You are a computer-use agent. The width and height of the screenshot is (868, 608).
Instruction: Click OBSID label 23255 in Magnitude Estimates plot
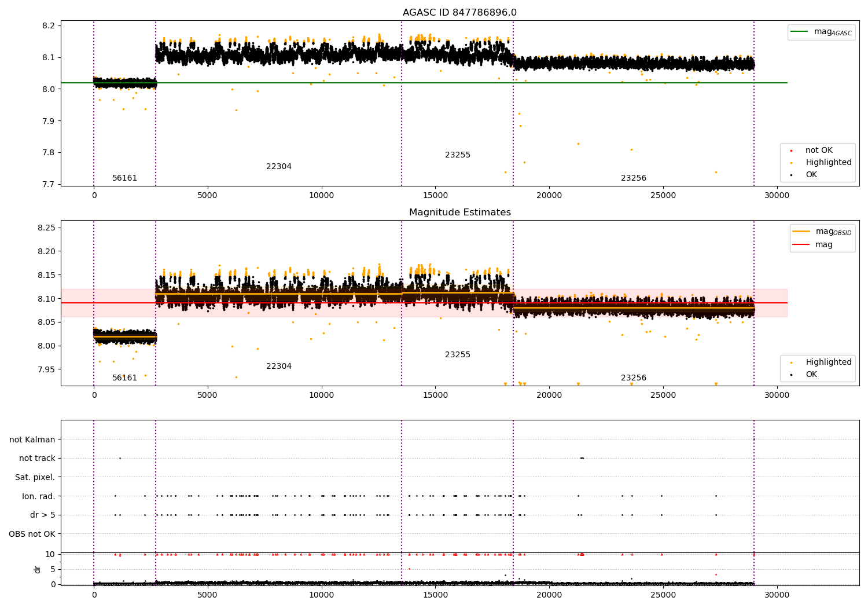pos(458,355)
